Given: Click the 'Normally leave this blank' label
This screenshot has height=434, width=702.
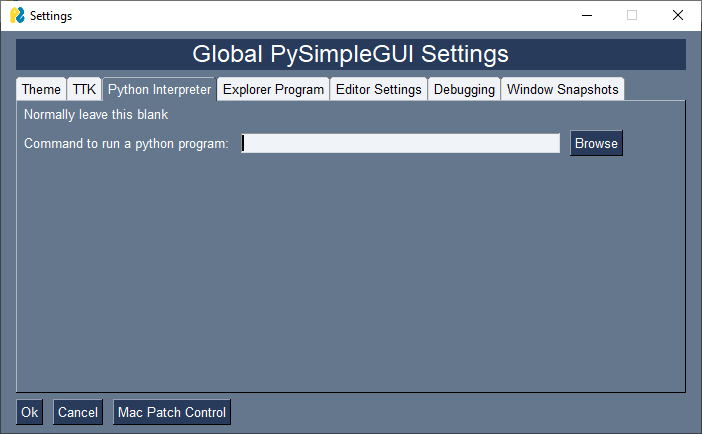Looking at the screenshot, I should point(96,115).
